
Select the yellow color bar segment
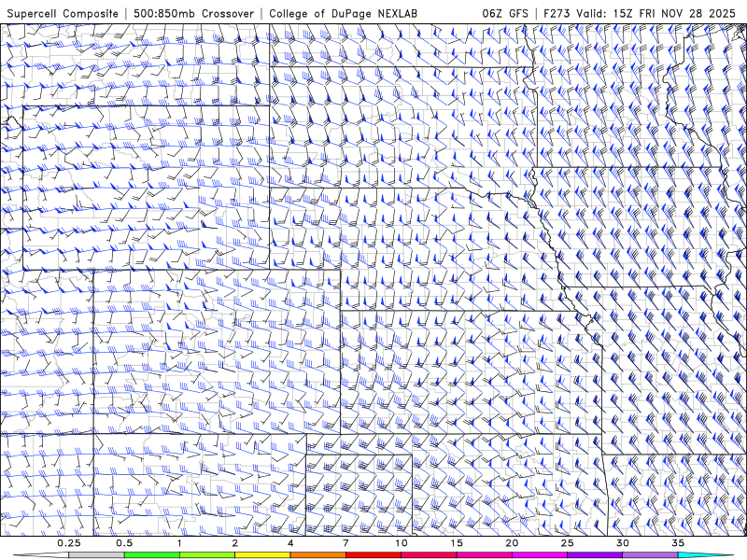pos(262,555)
